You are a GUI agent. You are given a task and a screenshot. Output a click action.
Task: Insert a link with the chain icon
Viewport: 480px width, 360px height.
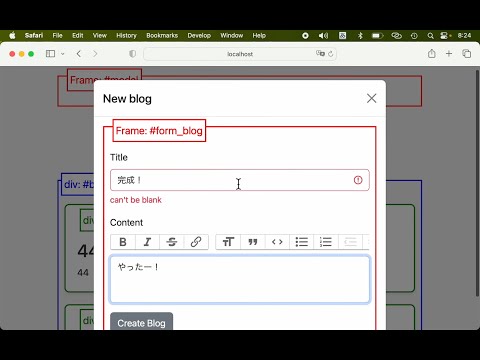tap(196, 242)
